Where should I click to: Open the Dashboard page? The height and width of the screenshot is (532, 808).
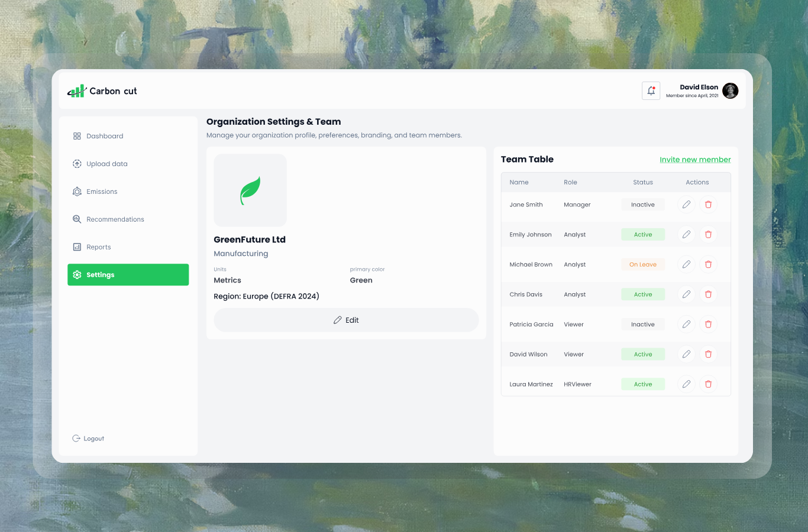(x=104, y=136)
